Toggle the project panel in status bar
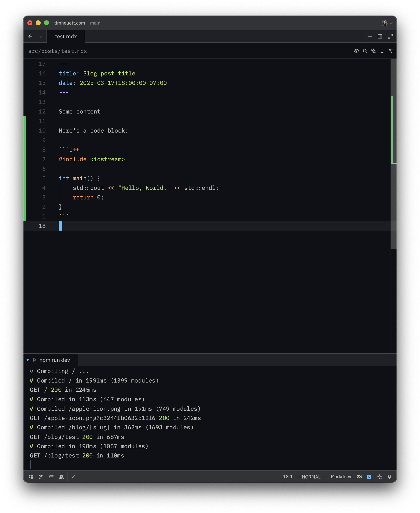This screenshot has height=513, width=420. pos(31,477)
